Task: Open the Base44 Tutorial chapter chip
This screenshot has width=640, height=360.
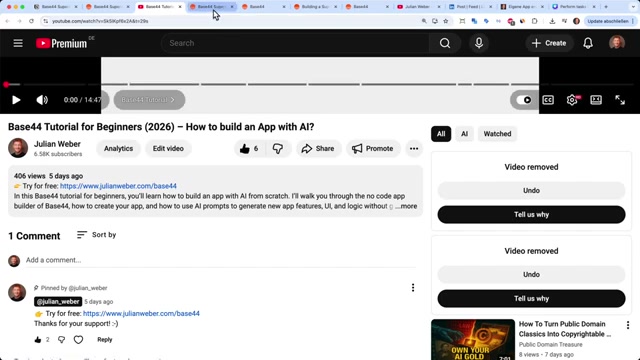Action: 149,100
